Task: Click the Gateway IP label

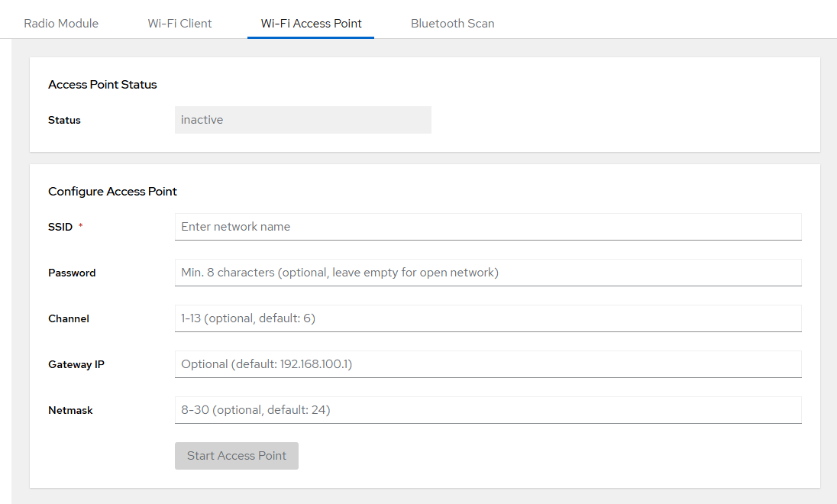Action: click(x=76, y=364)
